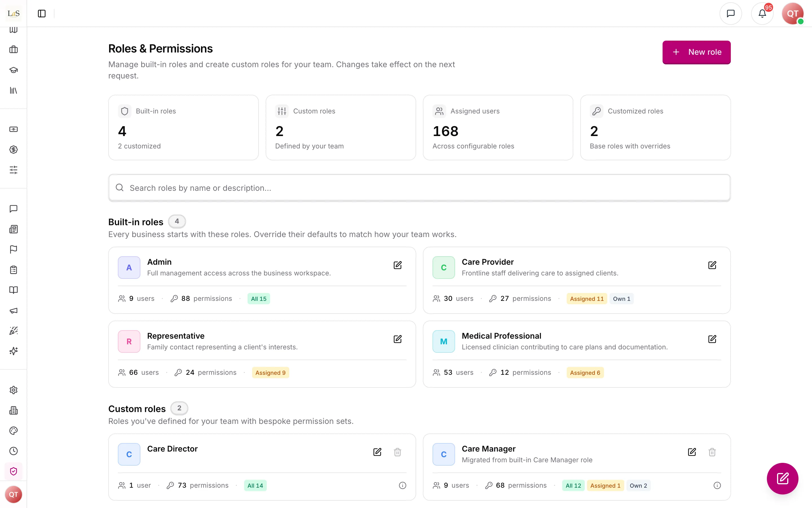Open the sparkles sidebar icon
The width and height of the screenshot is (812, 508).
coord(14,351)
